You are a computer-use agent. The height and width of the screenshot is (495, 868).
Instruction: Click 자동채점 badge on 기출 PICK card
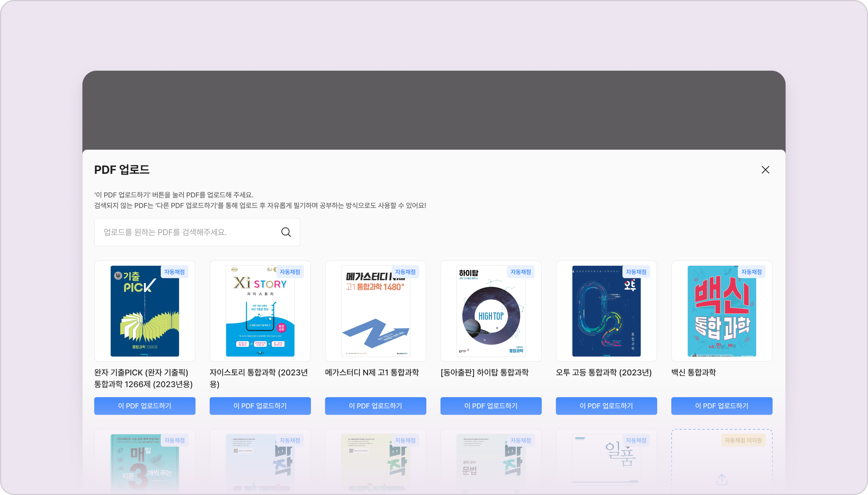174,272
